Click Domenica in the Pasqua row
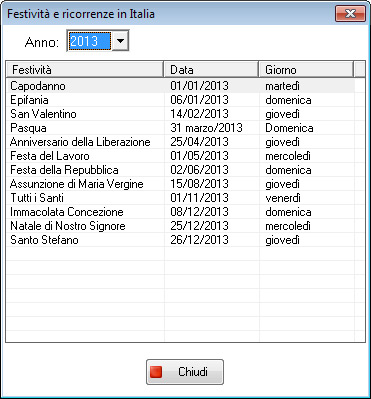The height and width of the screenshot is (399, 371). (x=289, y=128)
